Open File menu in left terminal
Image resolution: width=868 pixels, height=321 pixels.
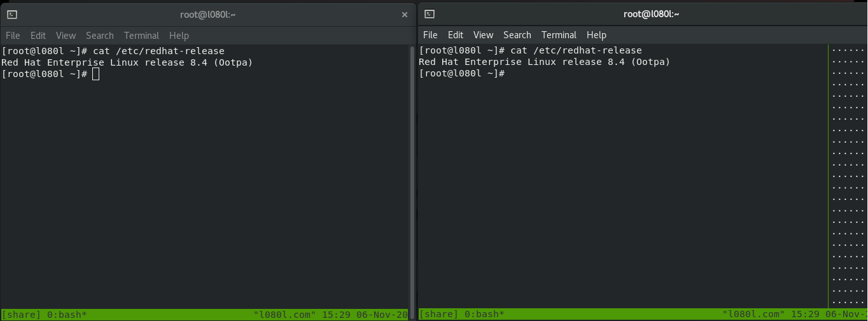tap(13, 36)
